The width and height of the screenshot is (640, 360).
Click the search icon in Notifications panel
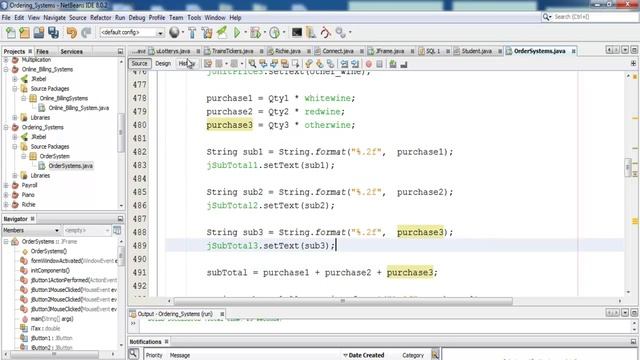click(x=133, y=354)
